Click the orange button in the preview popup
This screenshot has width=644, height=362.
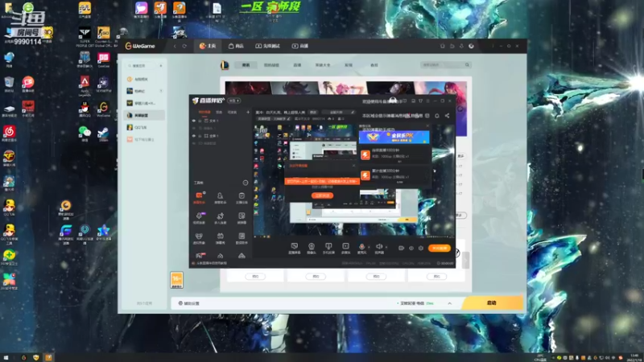[x=323, y=195]
